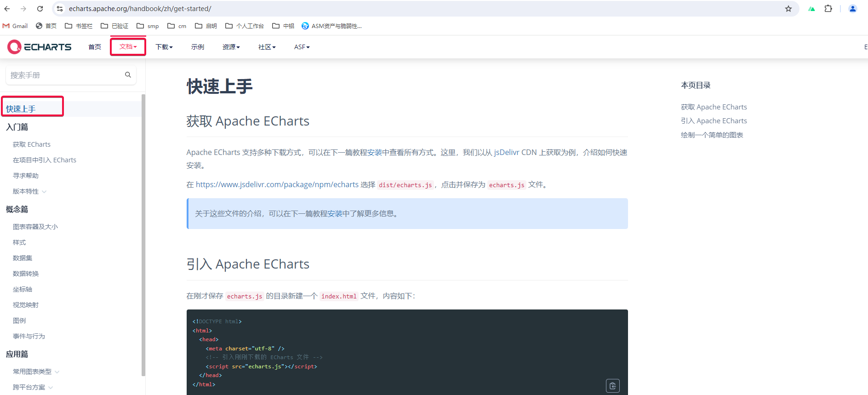The height and width of the screenshot is (395, 868).
Task: Click the first 安装 link in the intro paragraph
Action: coord(375,152)
